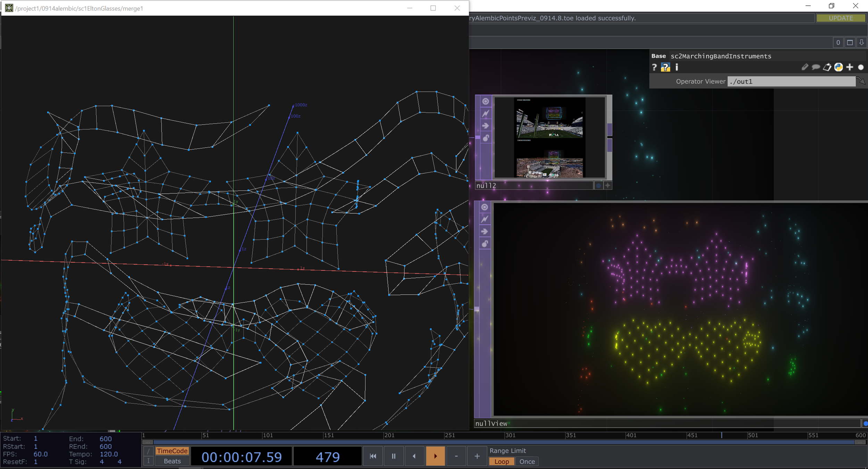
Task: Open Python help icon in parameter panel
Action: [665, 67]
